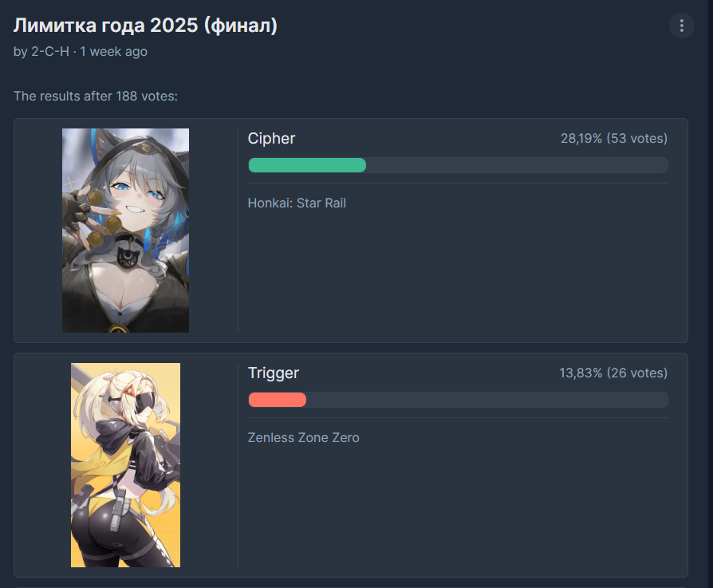
Task: Click the divider beside Cipher's image
Action: pyautogui.click(x=238, y=230)
